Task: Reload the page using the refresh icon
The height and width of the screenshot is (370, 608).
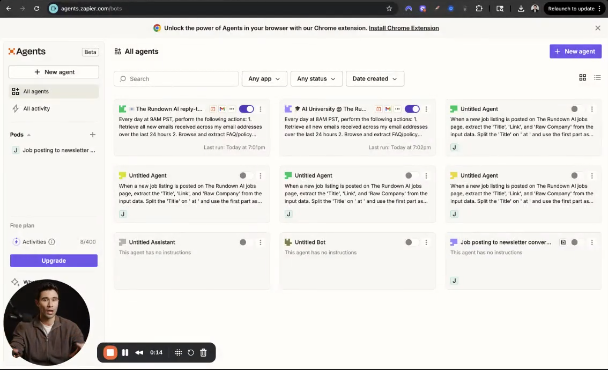Action: [x=36, y=9]
